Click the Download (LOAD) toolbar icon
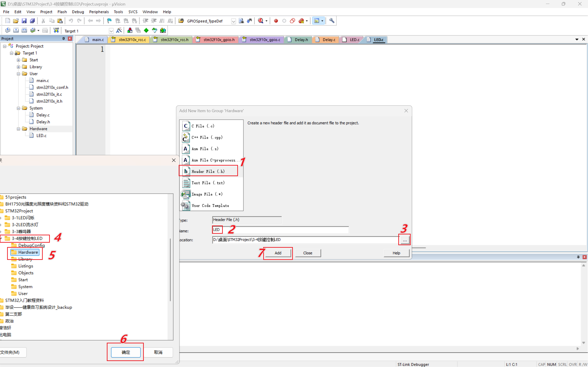The height and width of the screenshot is (367, 588). pos(56,30)
